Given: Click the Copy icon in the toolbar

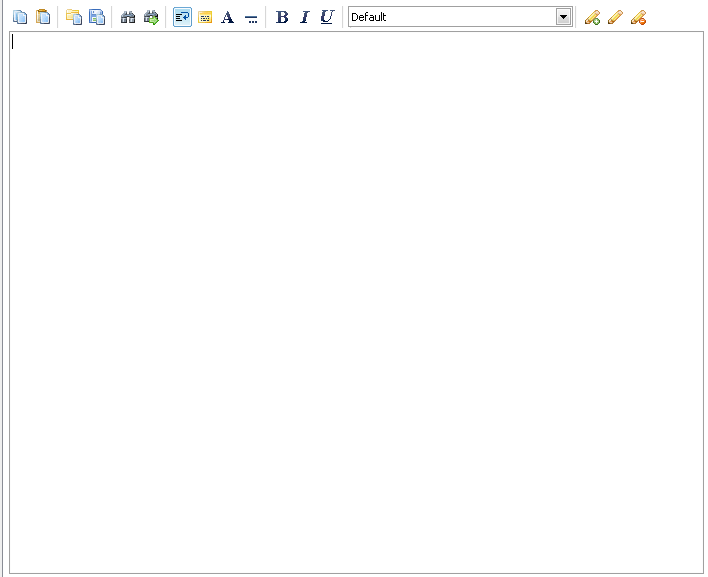Looking at the screenshot, I should (20, 17).
